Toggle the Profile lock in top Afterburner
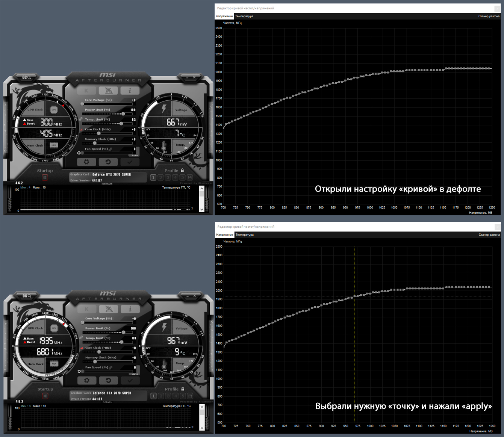The width and height of the screenshot is (504, 437). pyautogui.click(x=182, y=170)
